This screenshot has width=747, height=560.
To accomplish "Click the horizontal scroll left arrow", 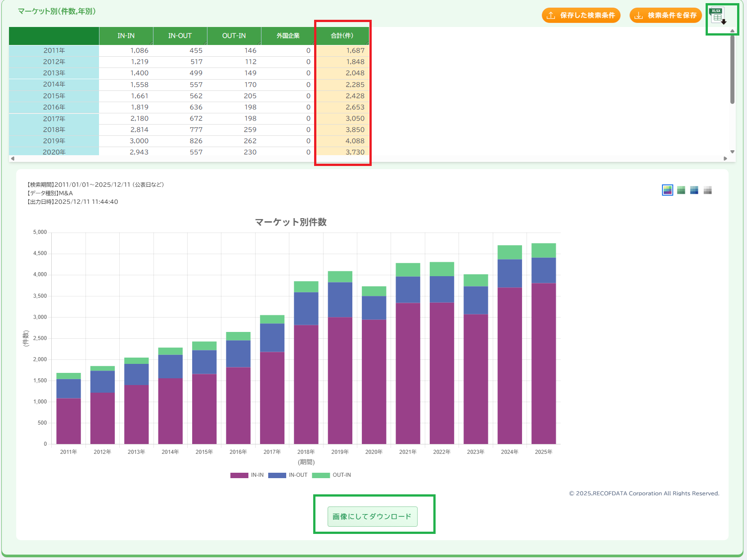I will (x=13, y=158).
